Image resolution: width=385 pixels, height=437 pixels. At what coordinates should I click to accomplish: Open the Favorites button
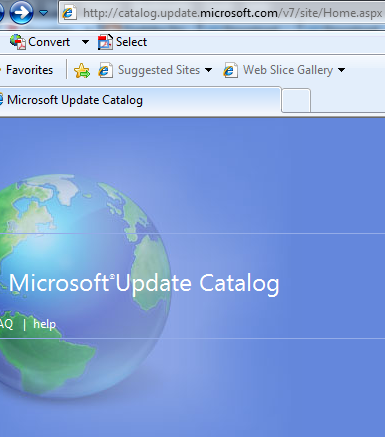[x=28, y=70]
